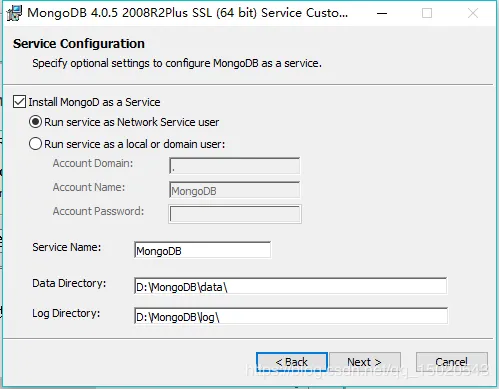Select Run service as local or domain user
Image resolution: width=499 pixels, height=389 pixels.
pos(35,144)
